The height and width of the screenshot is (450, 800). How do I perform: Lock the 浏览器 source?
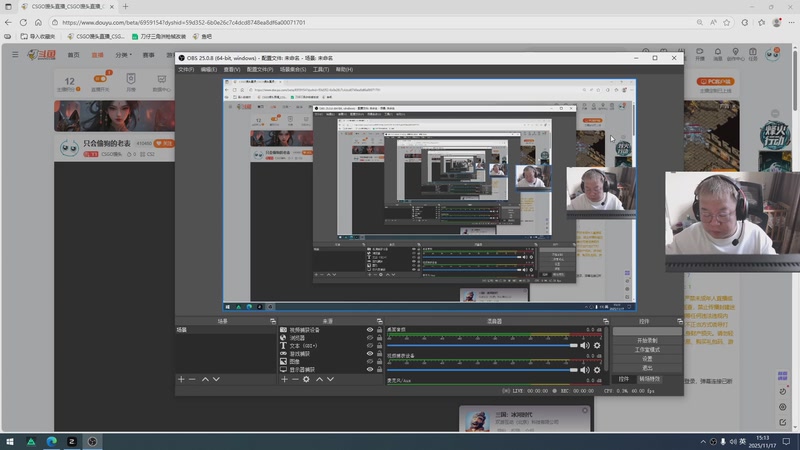(379, 338)
